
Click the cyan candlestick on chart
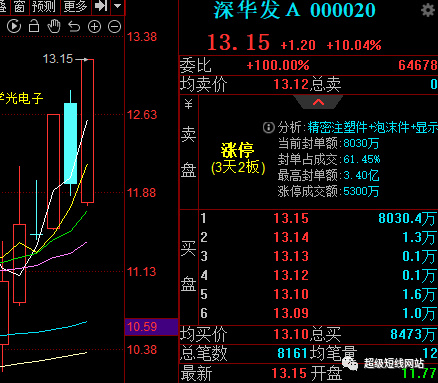[70, 143]
